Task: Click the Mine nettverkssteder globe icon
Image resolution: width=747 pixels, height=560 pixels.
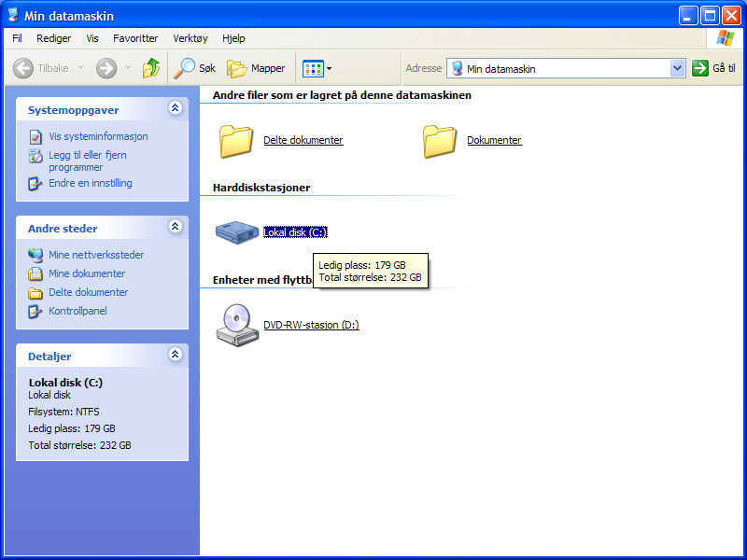Action: pyautogui.click(x=35, y=255)
